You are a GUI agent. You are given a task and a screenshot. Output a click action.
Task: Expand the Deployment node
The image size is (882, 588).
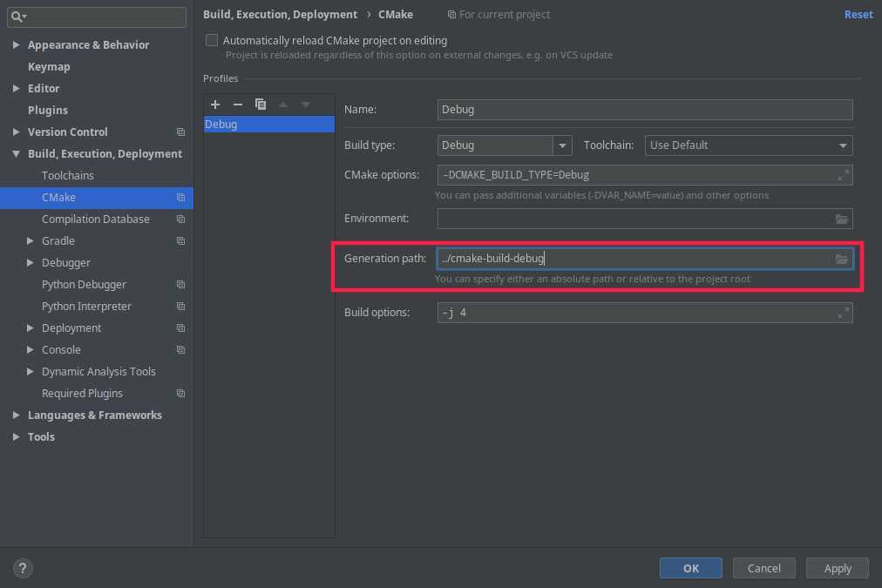pos(30,328)
